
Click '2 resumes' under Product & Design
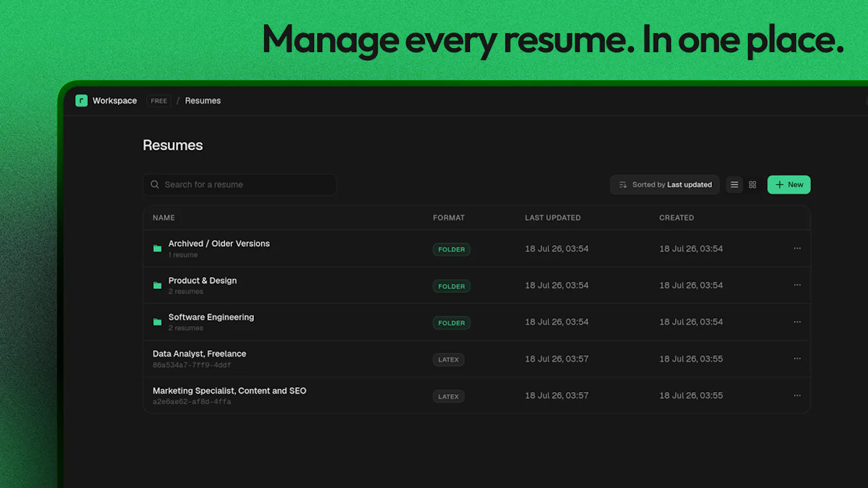point(186,292)
